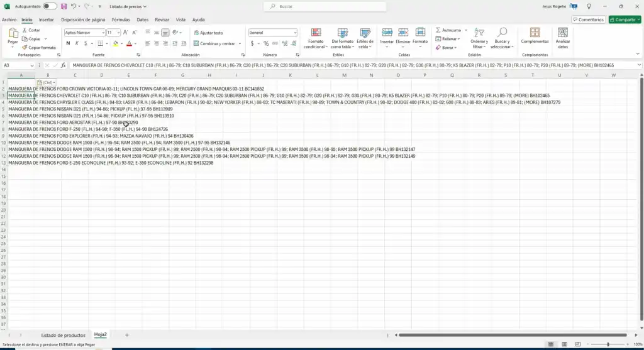Open Estilos de celda gallery
Screen dimensions: 644x350
click(365, 38)
